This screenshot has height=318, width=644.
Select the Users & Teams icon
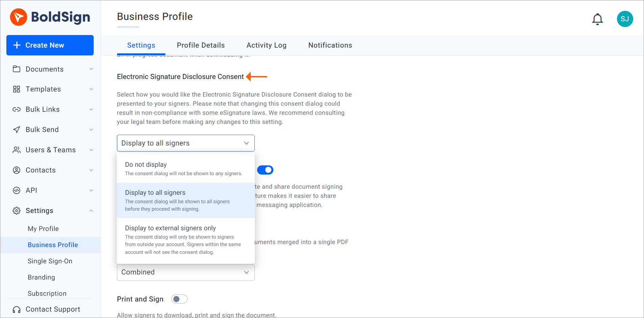tap(17, 150)
